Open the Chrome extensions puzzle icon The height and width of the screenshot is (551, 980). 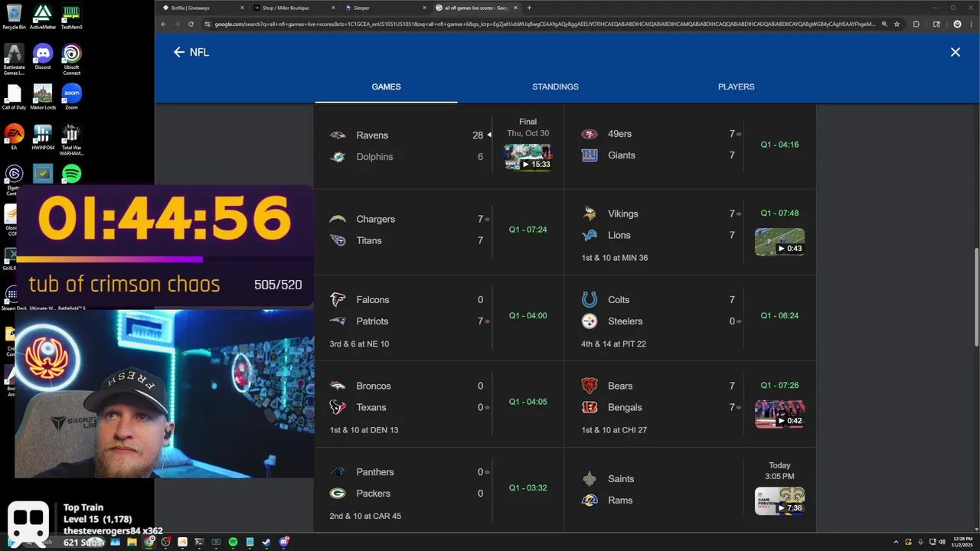916,24
